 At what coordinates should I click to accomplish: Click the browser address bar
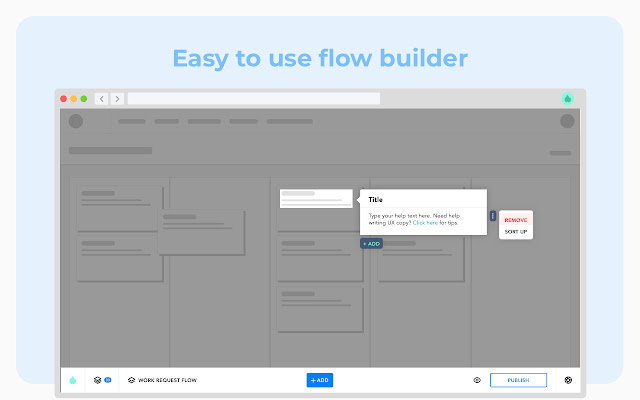coord(254,99)
